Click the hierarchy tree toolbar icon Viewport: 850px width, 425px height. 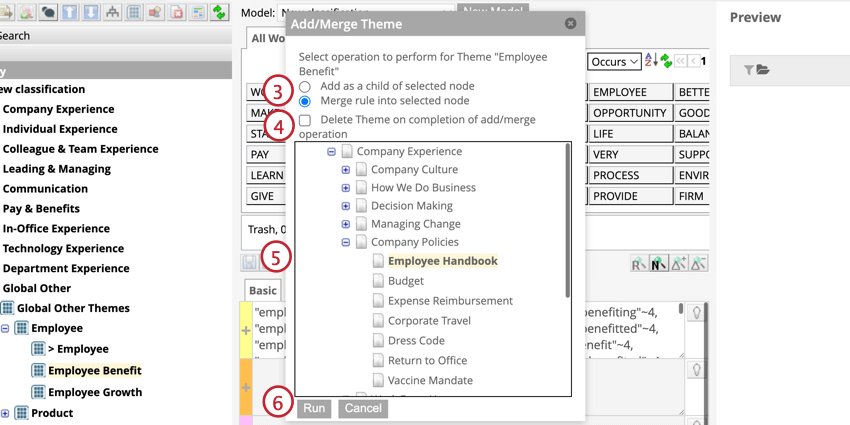112,12
